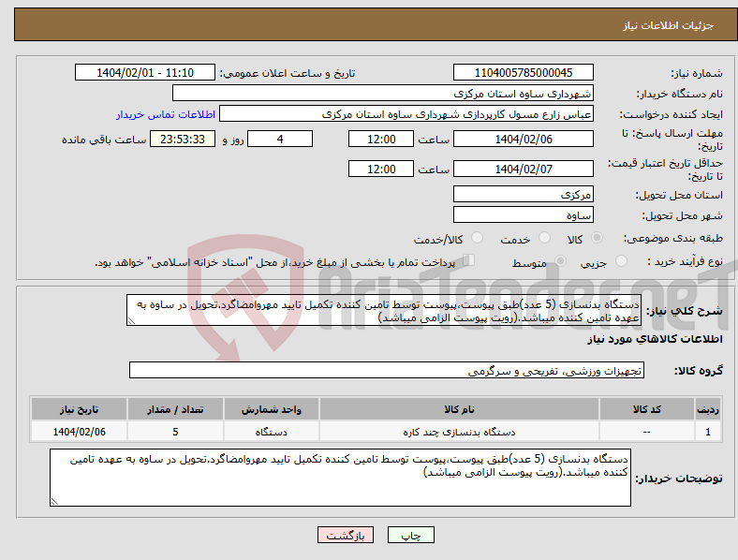
Task: Click the resize handle of buyer notes box
Action: [54, 502]
